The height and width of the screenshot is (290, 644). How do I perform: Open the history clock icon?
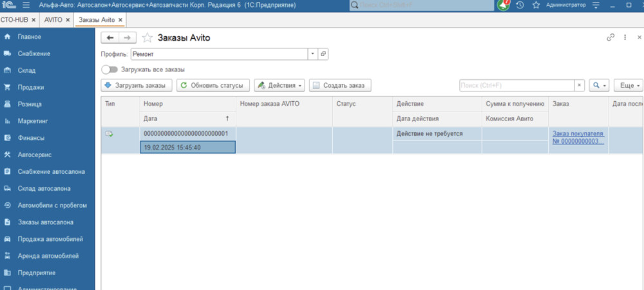click(x=520, y=5)
